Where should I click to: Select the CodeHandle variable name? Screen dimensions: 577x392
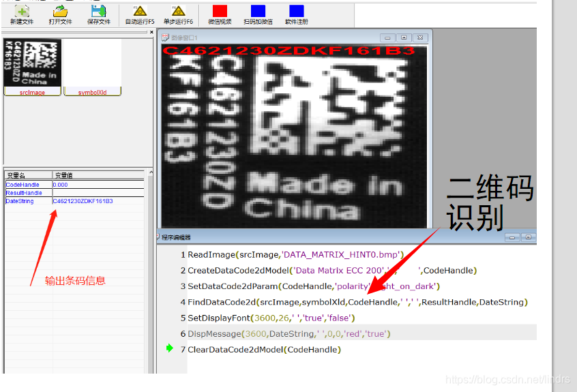pos(23,185)
